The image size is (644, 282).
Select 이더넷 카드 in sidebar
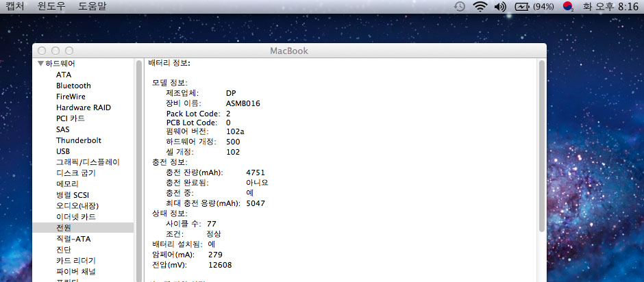[x=75, y=217]
